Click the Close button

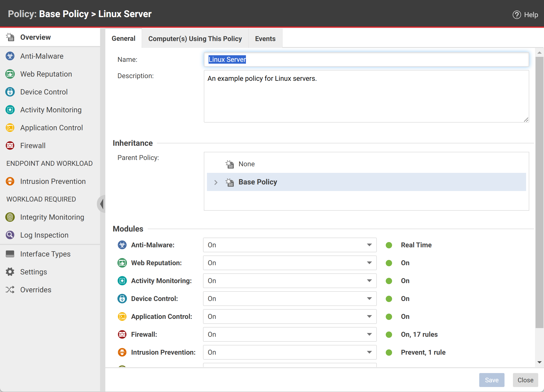[x=525, y=380]
